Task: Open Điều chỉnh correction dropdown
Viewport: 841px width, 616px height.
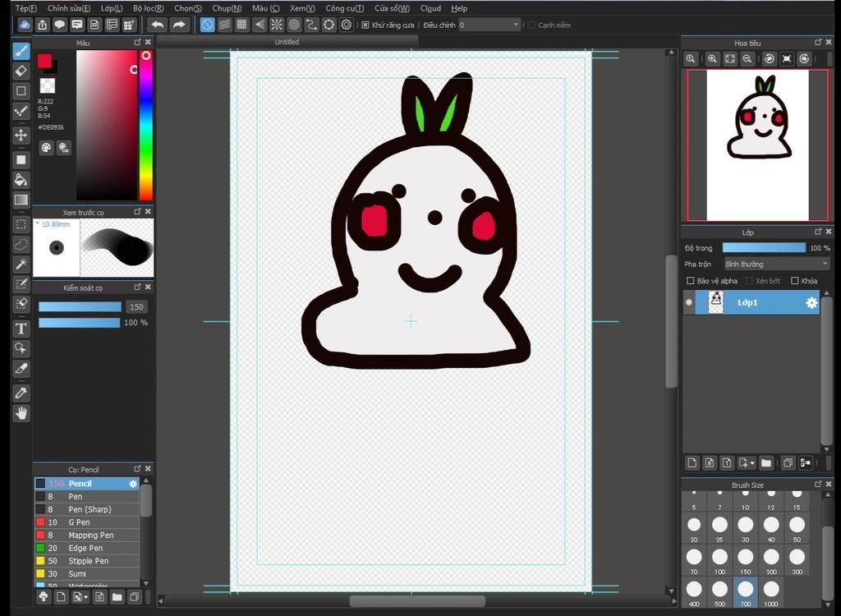Action: click(x=489, y=25)
